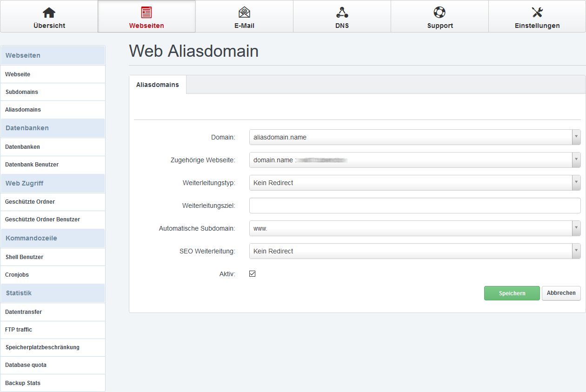The image size is (586, 392).
Task: Click the Übersicht home icon
Action: pos(49,13)
